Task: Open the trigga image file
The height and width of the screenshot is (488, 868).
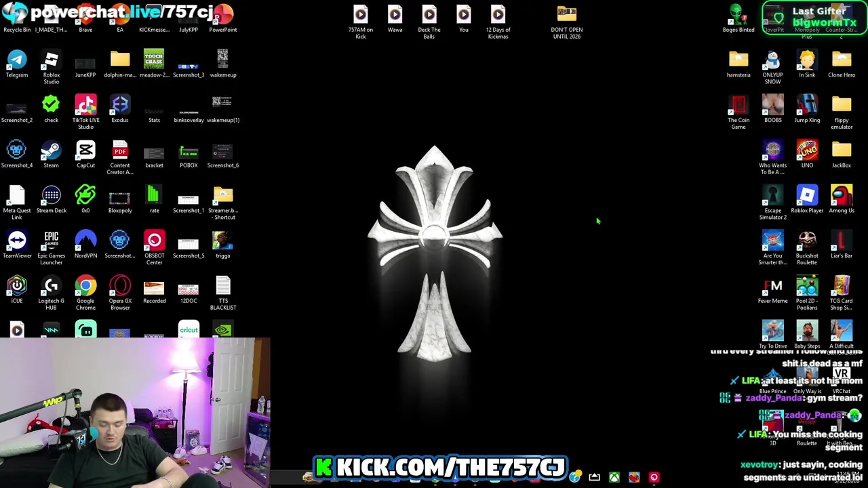Action: point(223,245)
